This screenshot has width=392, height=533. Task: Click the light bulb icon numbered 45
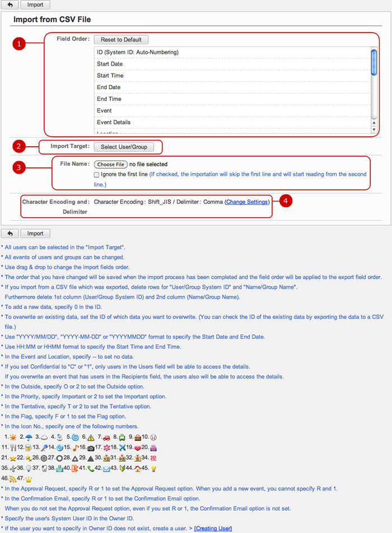153,469
